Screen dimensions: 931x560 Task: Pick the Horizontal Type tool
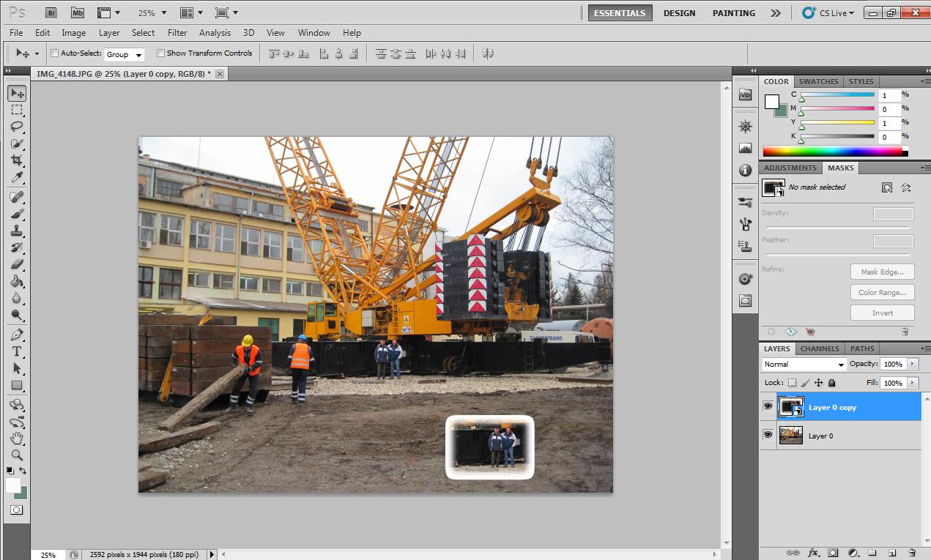17,351
